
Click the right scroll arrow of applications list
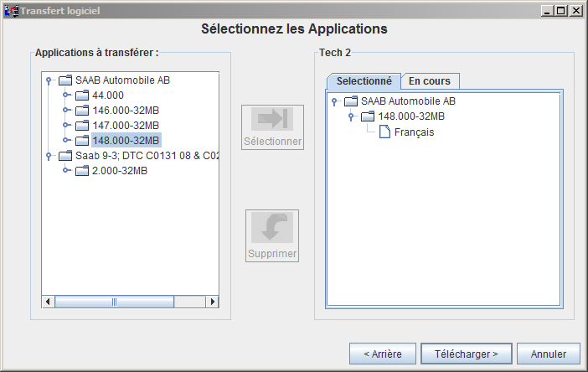pos(213,302)
